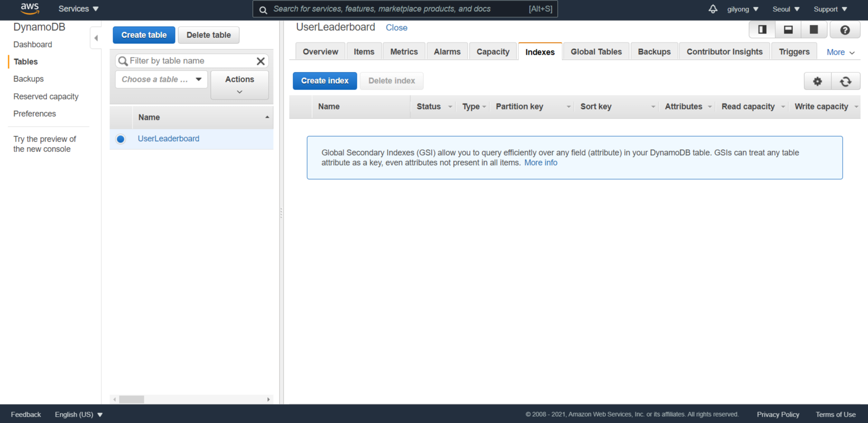The height and width of the screenshot is (423, 868).
Task: Switch to the Alarms tab
Action: click(447, 52)
